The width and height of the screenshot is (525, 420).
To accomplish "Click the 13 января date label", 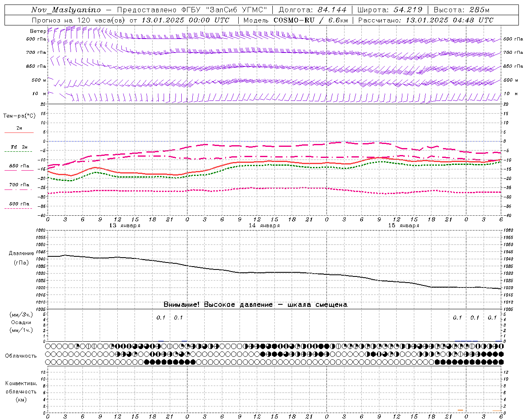I will pos(125,226).
